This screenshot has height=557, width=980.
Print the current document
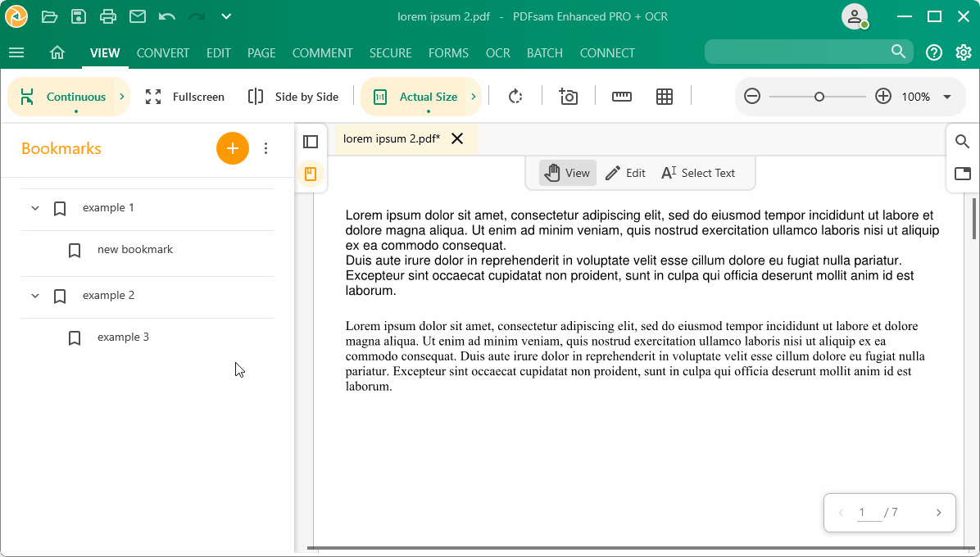coord(106,16)
